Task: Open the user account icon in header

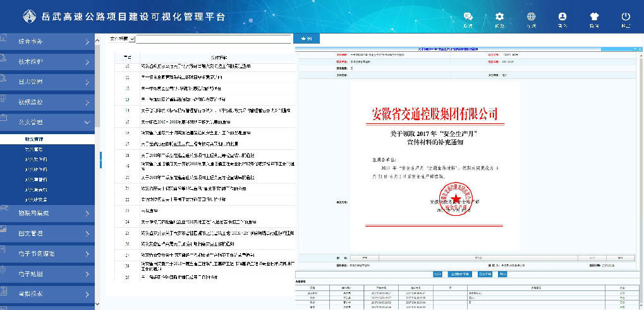Action: (562, 16)
